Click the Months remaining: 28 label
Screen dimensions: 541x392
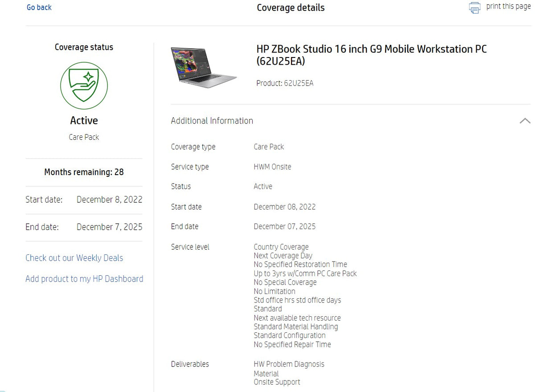(84, 172)
